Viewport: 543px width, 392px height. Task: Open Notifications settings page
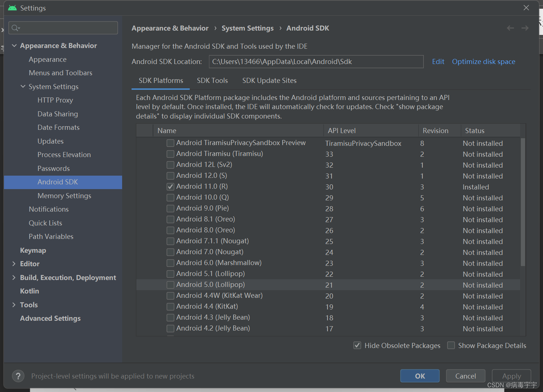tap(49, 209)
